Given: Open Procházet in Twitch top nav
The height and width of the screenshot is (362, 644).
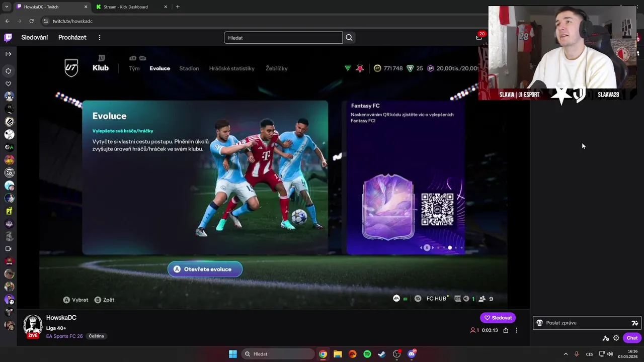Looking at the screenshot, I should [72, 37].
